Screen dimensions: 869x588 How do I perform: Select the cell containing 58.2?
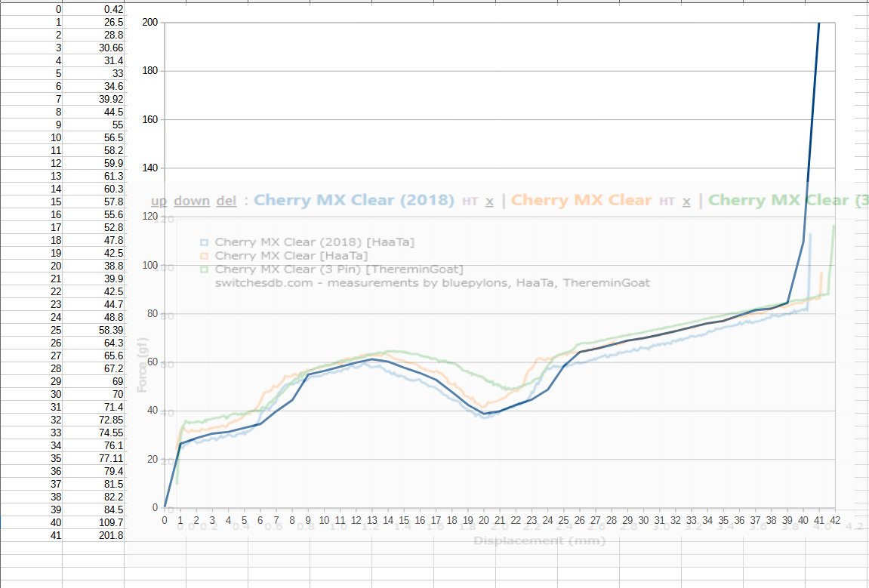click(x=94, y=150)
